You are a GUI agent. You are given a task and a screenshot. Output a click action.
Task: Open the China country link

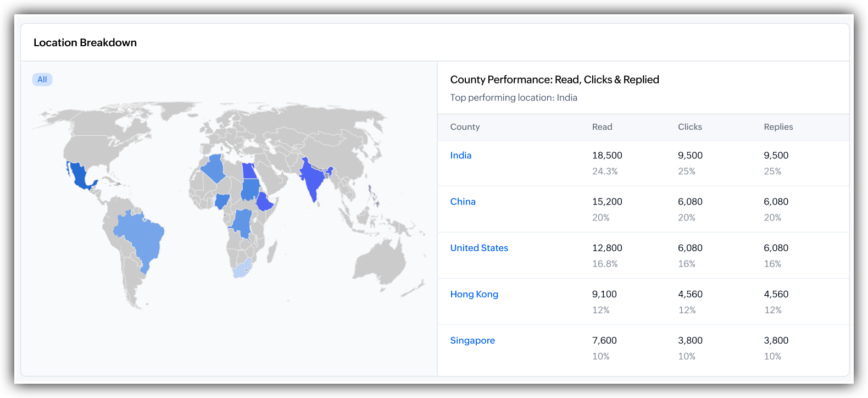click(463, 202)
